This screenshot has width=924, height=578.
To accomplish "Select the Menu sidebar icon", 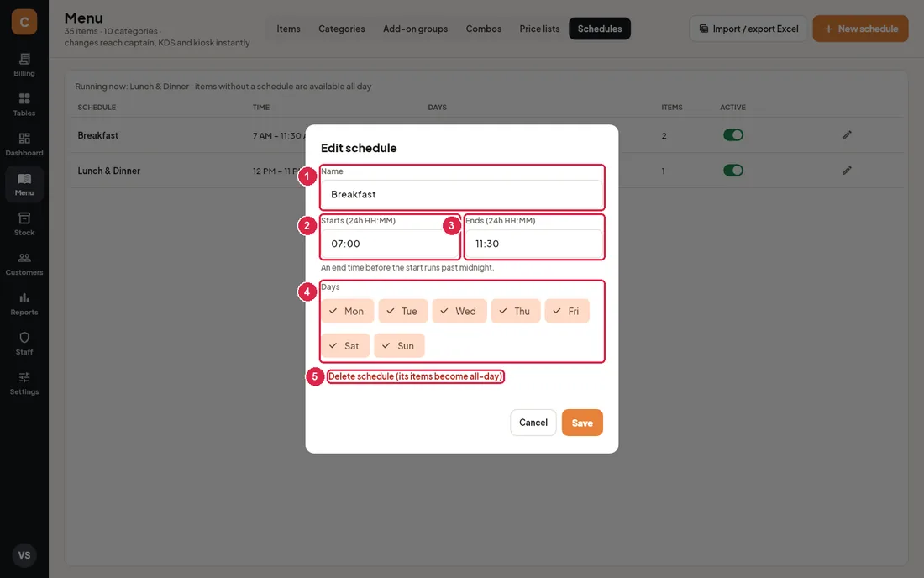I will (24, 185).
